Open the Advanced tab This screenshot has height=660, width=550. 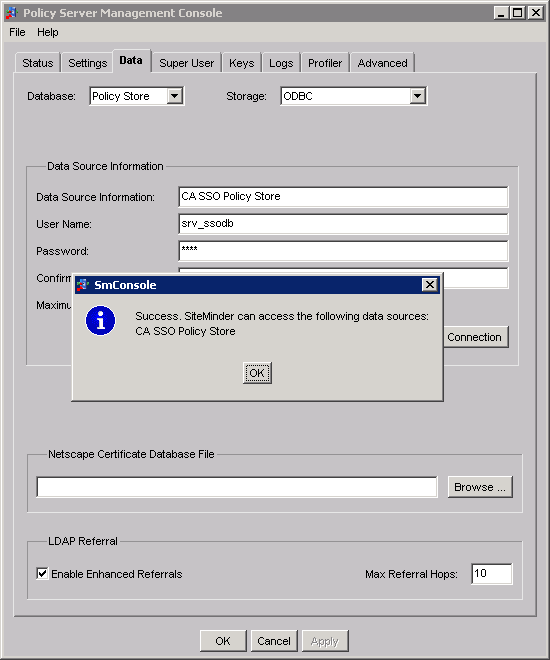point(383,63)
